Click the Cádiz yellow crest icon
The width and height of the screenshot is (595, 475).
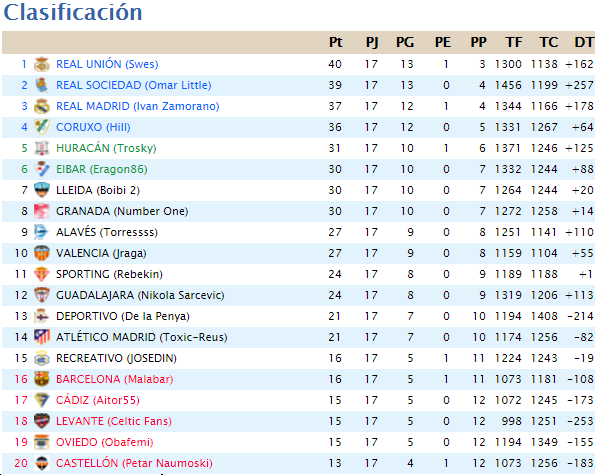(x=42, y=400)
